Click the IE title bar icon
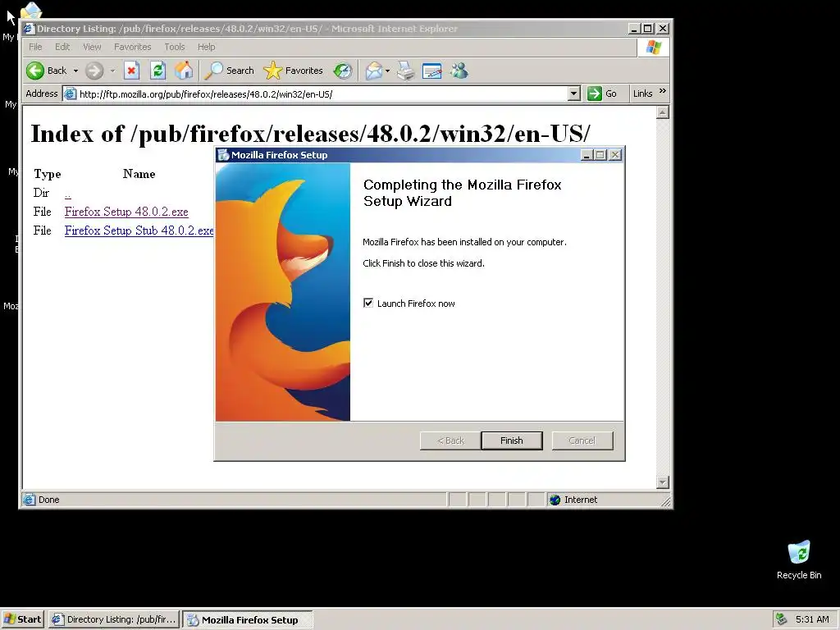The width and height of the screenshot is (840, 630). (x=29, y=29)
